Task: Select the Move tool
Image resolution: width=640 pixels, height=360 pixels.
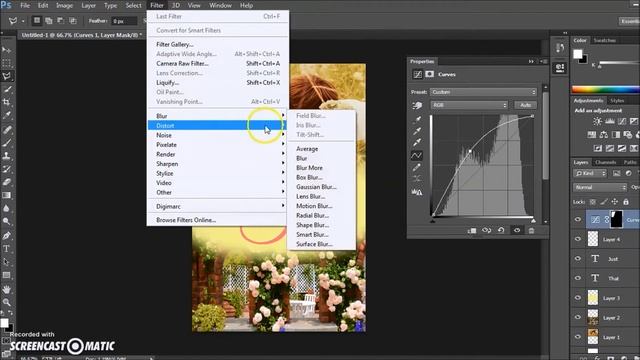Action: click(x=7, y=50)
